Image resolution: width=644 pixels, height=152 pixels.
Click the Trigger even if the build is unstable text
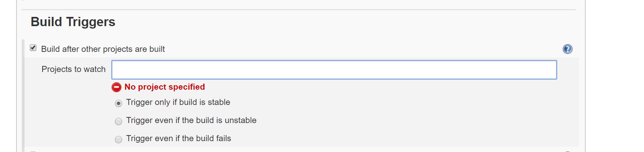[191, 120]
